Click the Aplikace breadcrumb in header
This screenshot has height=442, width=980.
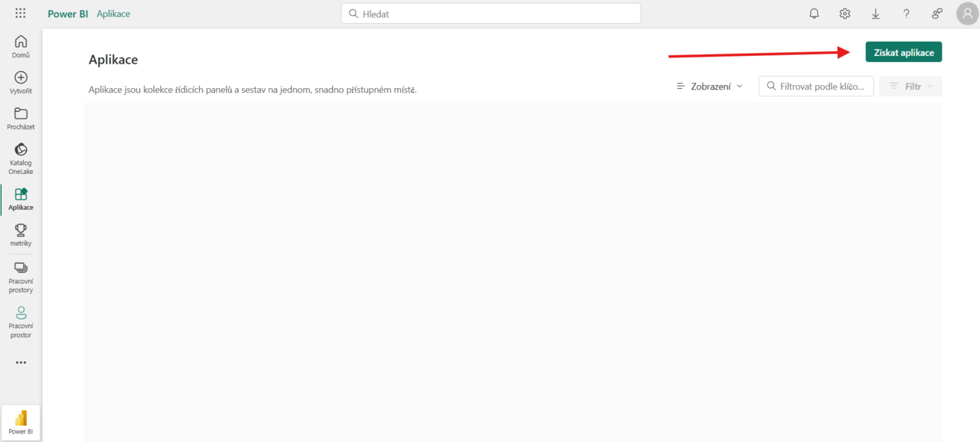click(x=113, y=14)
